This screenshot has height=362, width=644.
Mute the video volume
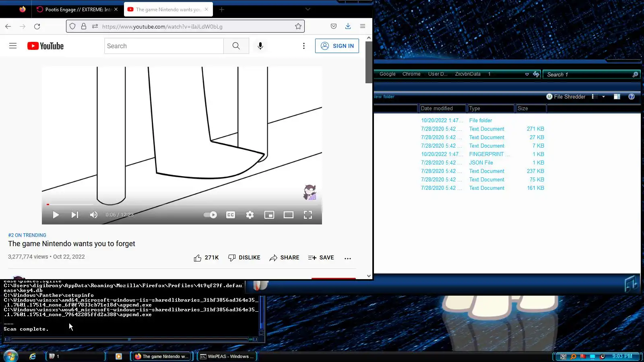pyautogui.click(x=94, y=215)
